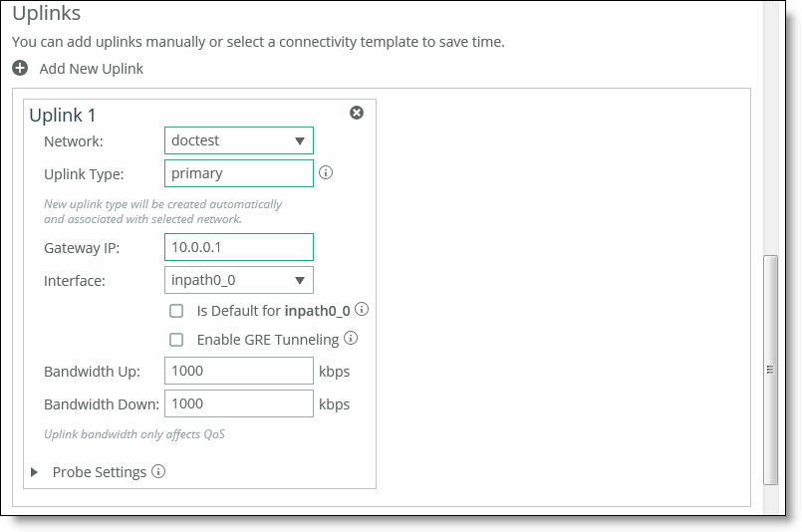Click the Uplink 1 heading
The image size is (802, 532).
[x=63, y=115]
